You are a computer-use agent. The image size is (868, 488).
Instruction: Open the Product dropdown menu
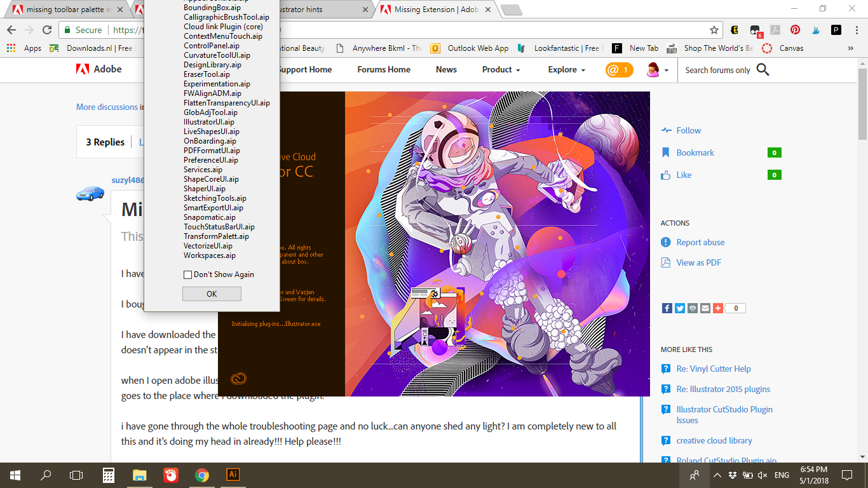[501, 70]
